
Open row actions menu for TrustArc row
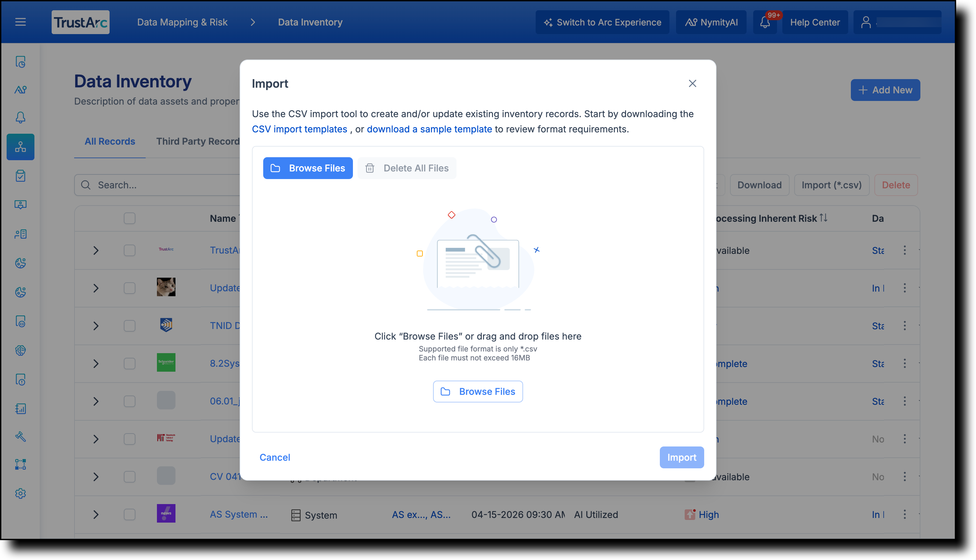click(904, 251)
